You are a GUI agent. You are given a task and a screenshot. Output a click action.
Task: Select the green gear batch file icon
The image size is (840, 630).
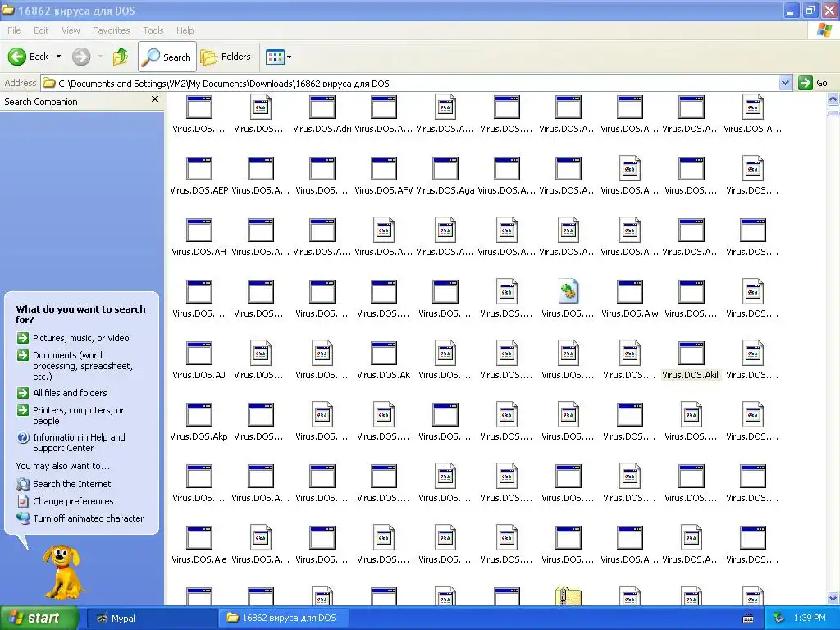click(x=568, y=291)
